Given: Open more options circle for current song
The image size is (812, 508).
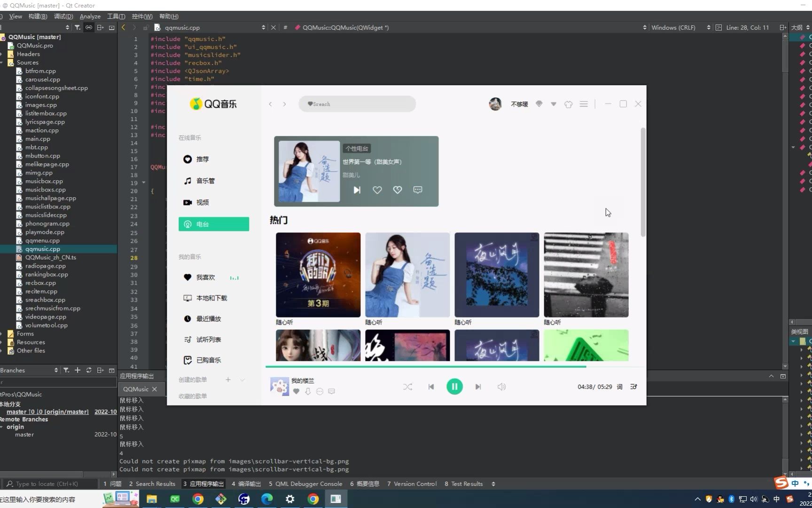Looking at the screenshot, I should tap(320, 391).
